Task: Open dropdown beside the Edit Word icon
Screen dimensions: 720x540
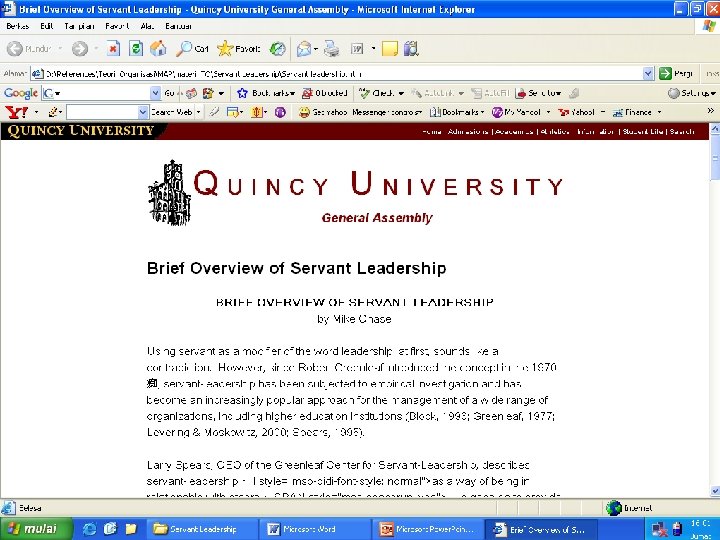Action: [x=373, y=49]
